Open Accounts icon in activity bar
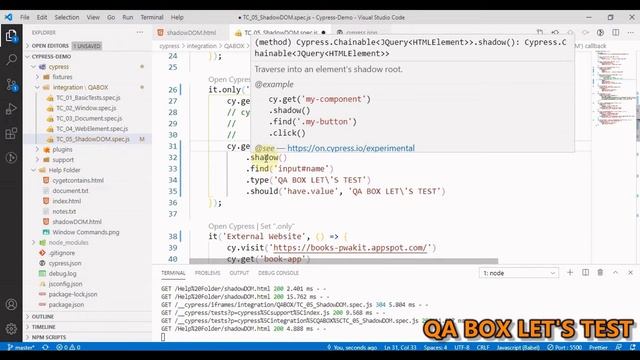Screen dimensions: 640x360 click(x=11, y=304)
